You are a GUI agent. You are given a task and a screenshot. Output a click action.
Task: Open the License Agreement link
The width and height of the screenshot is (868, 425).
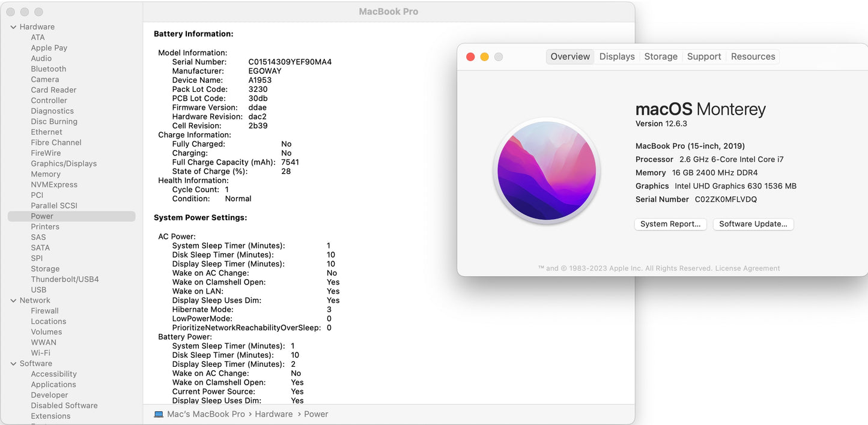point(747,268)
